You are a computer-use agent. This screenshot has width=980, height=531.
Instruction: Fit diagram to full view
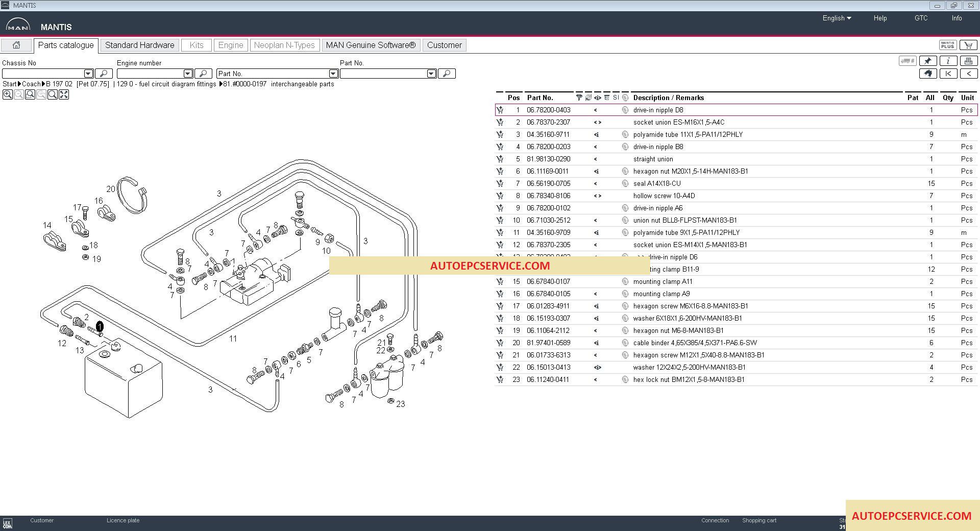[64, 94]
